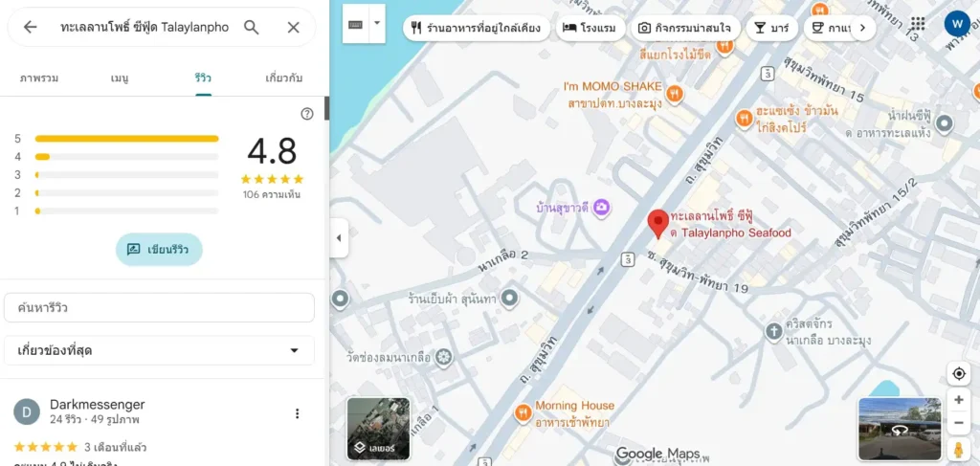Click the สีแยกโรงไม้ขีด restaurant marker

(724, 46)
